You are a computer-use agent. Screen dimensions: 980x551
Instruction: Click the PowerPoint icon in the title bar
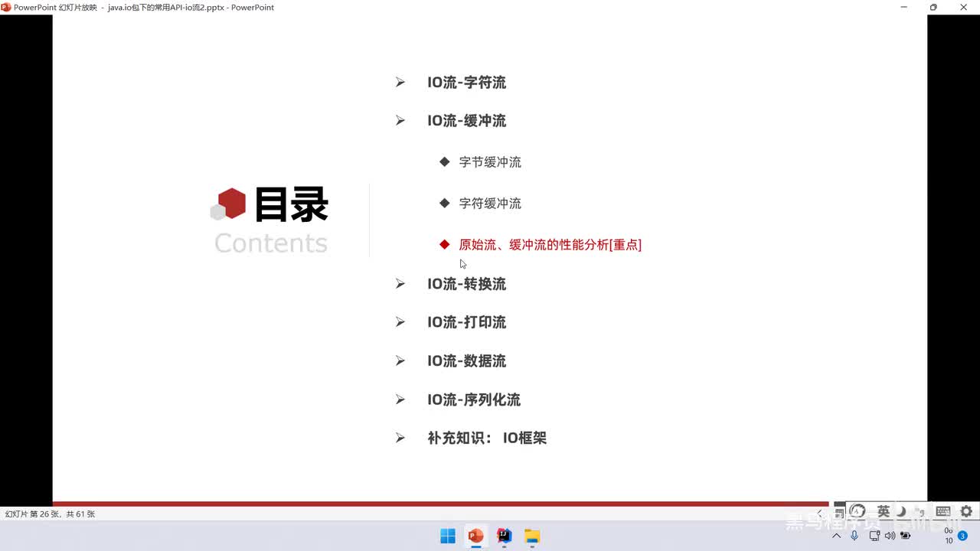[x=6, y=7]
